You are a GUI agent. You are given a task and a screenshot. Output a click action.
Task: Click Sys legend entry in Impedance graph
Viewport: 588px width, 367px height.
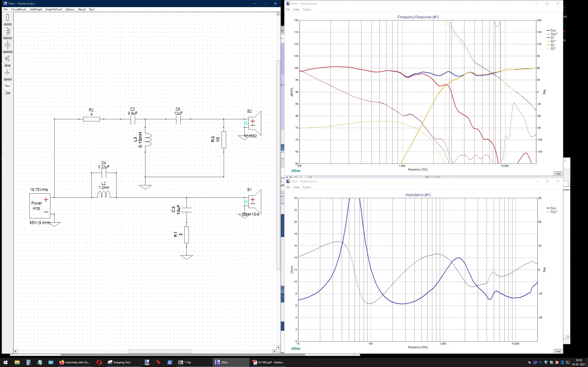tap(551, 208)
